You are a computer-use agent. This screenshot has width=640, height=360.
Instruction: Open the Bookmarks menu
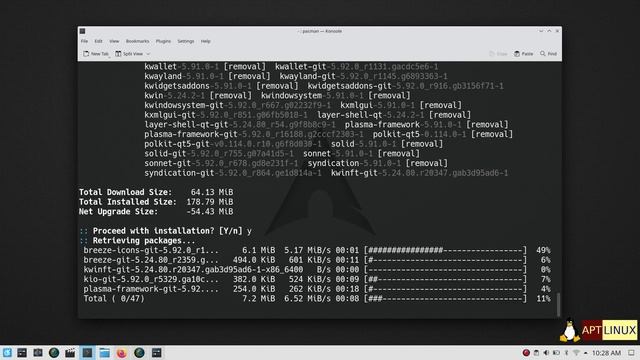(137, 41)
